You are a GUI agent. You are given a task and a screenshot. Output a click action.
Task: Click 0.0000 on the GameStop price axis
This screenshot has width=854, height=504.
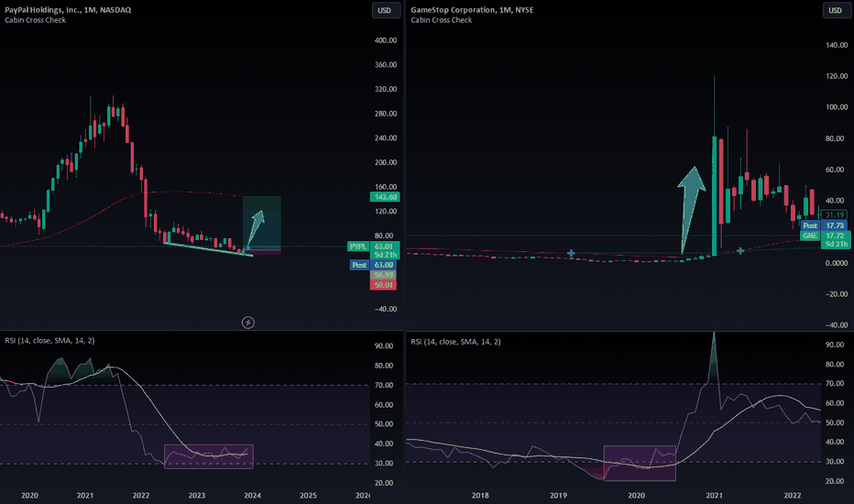(x=837, y=263)
